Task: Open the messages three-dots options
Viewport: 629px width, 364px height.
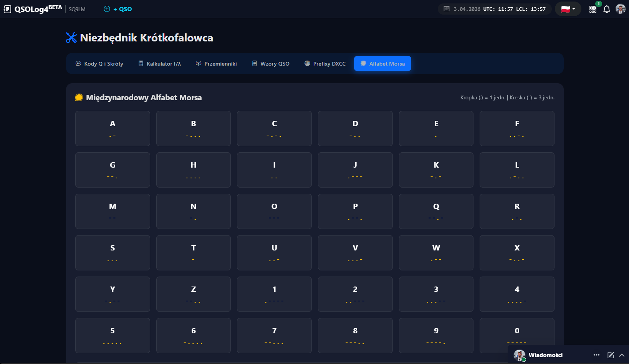Action: (596, 355)
